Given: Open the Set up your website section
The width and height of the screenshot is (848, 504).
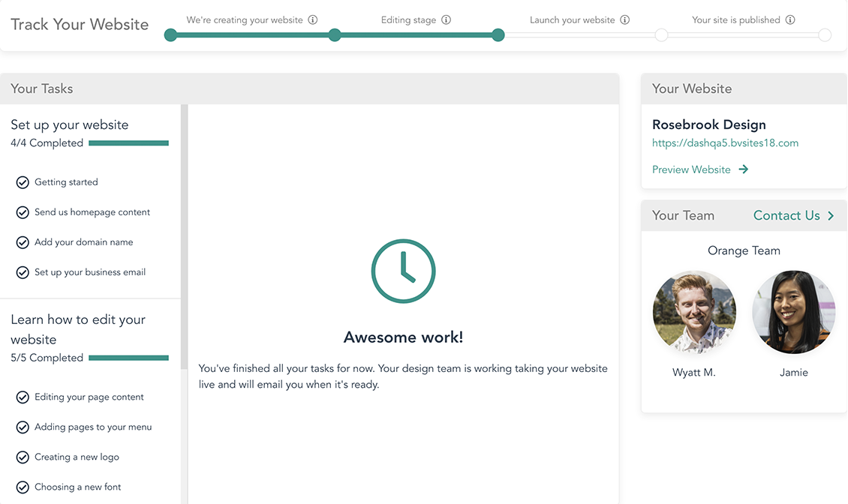Looking at the screenshot, I should (x=70, y=125).
